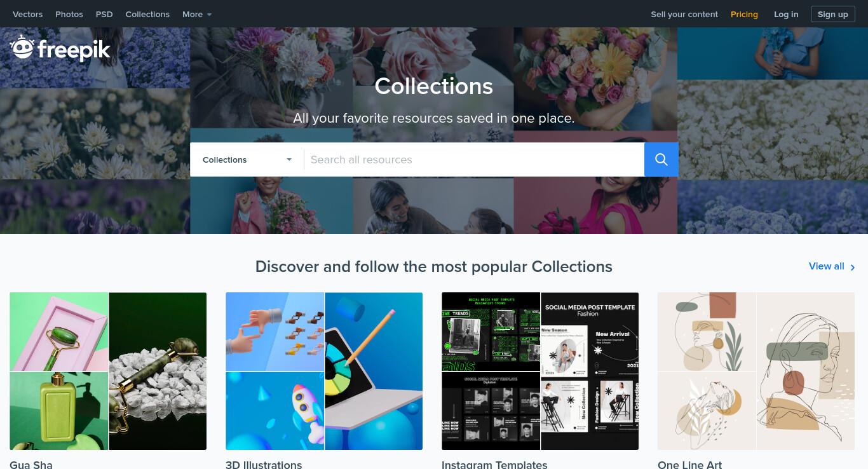Open Vectors in the top navigation
Viewport: 868px width, 469px height.
click(x=27, y=14)
